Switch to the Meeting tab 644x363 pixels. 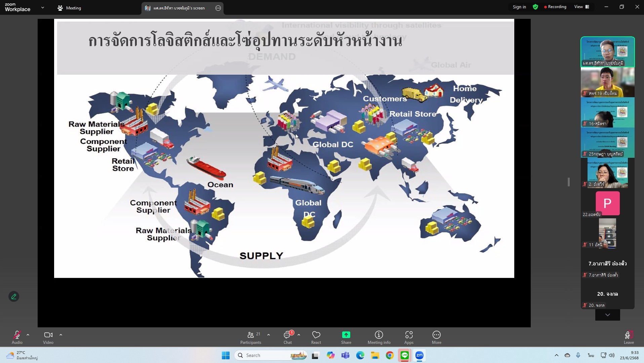point(69,8)
